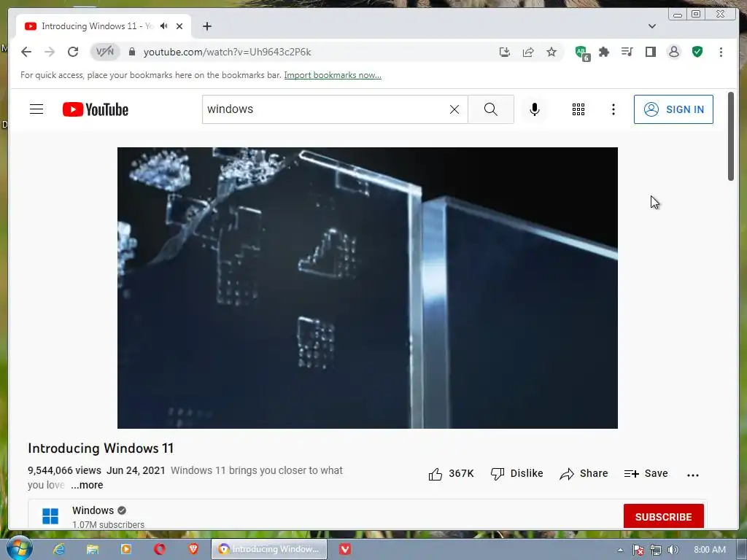Open the browser profile avatar

click(x=673, y=52)
